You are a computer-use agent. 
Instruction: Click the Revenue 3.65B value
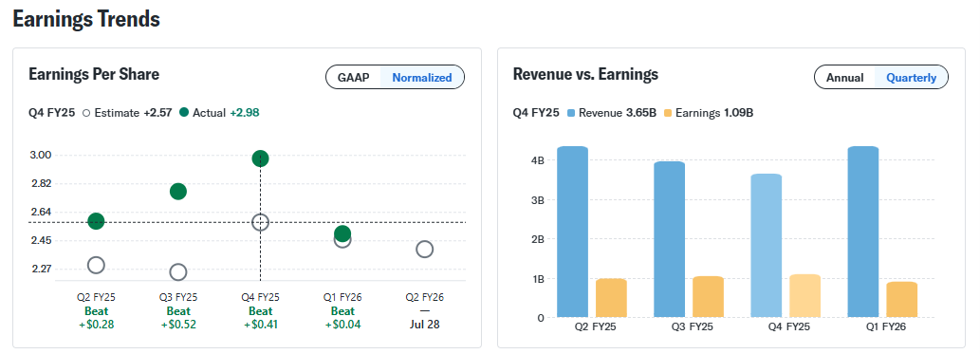point(641,113)
